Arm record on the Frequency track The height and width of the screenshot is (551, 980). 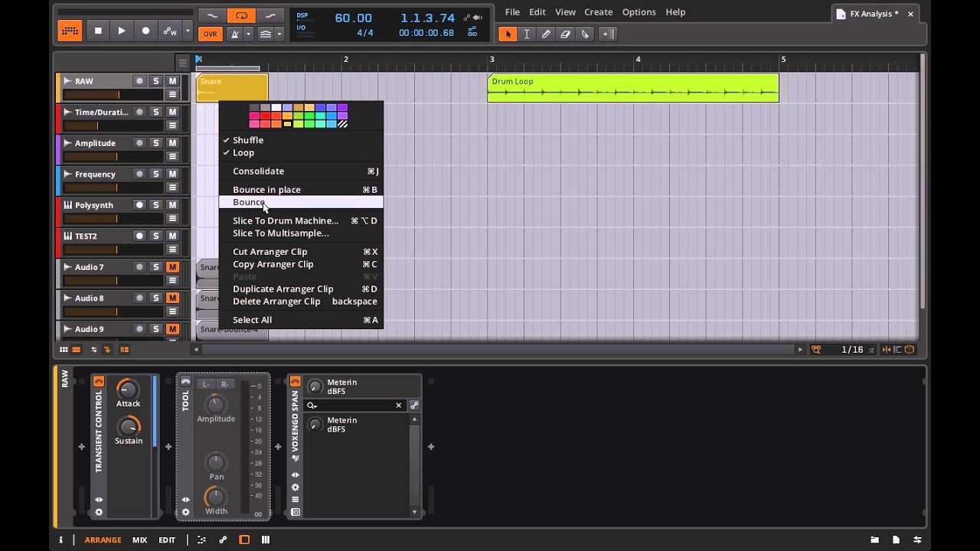point(139,174)
